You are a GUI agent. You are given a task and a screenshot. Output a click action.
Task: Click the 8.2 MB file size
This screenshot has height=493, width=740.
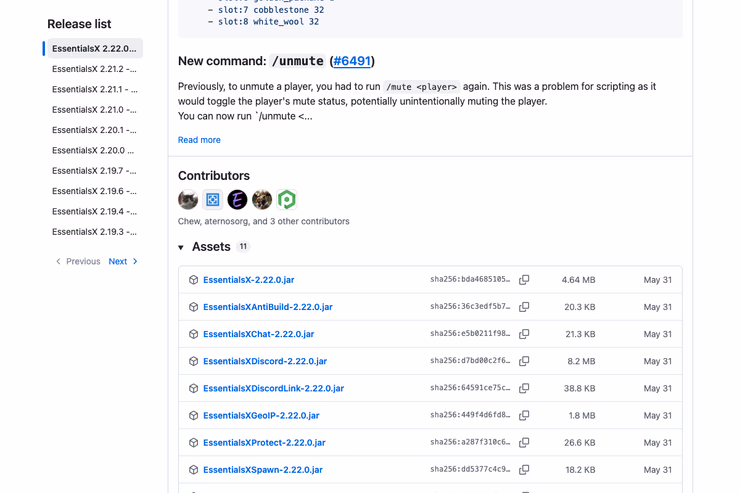581,361
